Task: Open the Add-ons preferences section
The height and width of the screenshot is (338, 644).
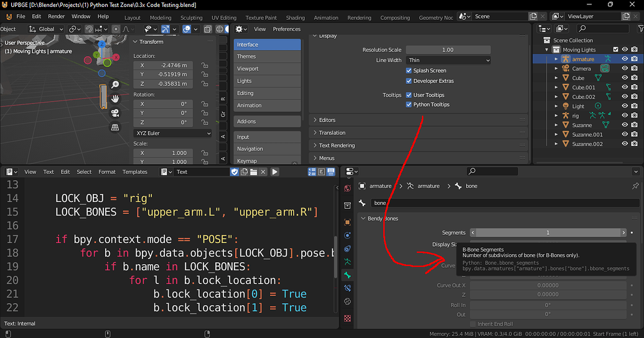Action: 268,121
